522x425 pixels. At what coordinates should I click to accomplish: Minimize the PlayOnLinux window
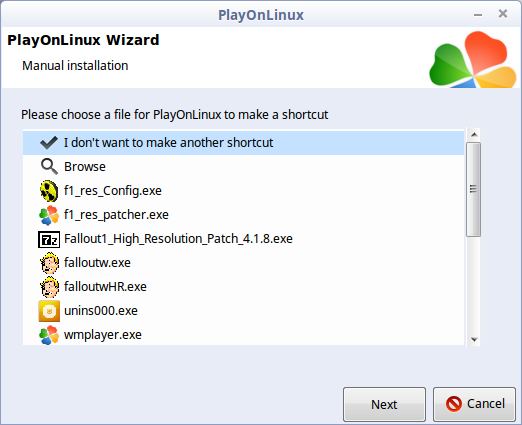tap(478, 15)
